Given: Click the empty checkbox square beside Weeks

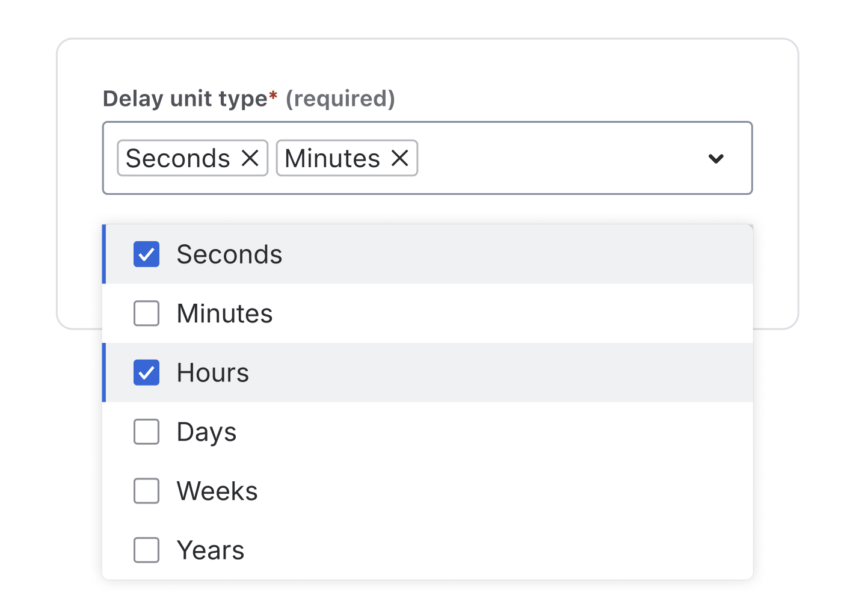Looking at the screenshot, I should click(146, 491).
